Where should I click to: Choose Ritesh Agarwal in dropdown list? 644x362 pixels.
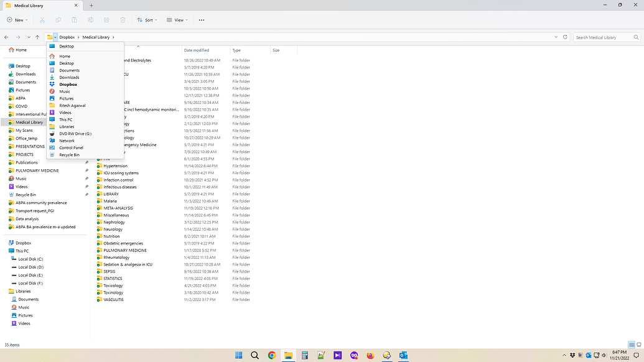coord(85,106)
